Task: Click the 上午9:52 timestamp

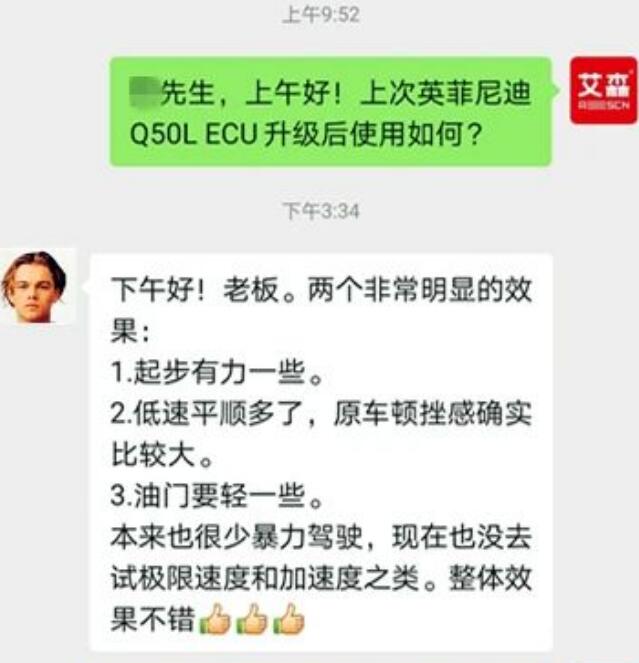Action: pos(321,15)
